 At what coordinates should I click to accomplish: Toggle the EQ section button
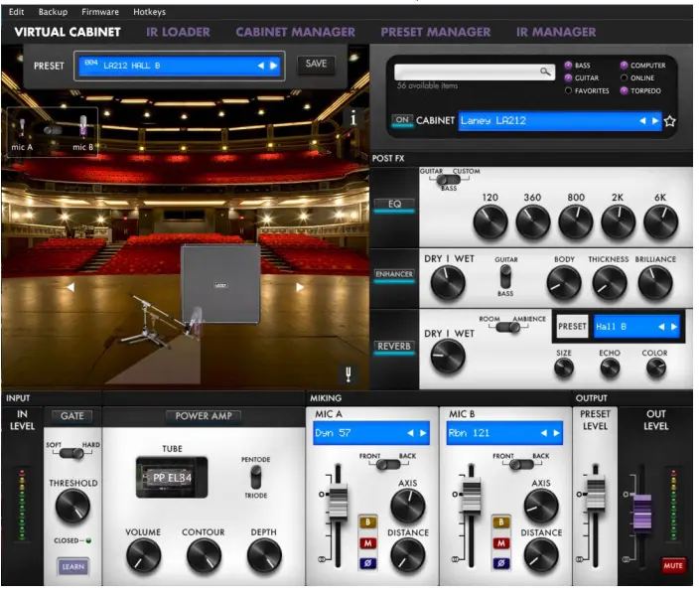(394, 205)
